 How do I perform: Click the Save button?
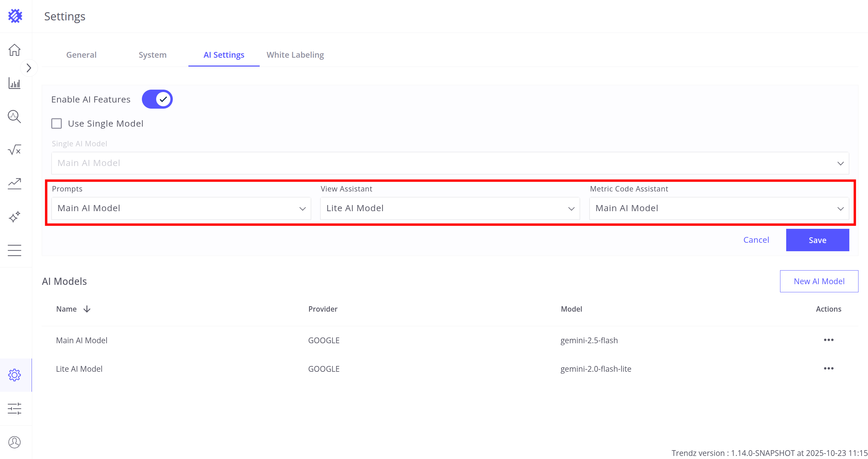coord(817,240)
